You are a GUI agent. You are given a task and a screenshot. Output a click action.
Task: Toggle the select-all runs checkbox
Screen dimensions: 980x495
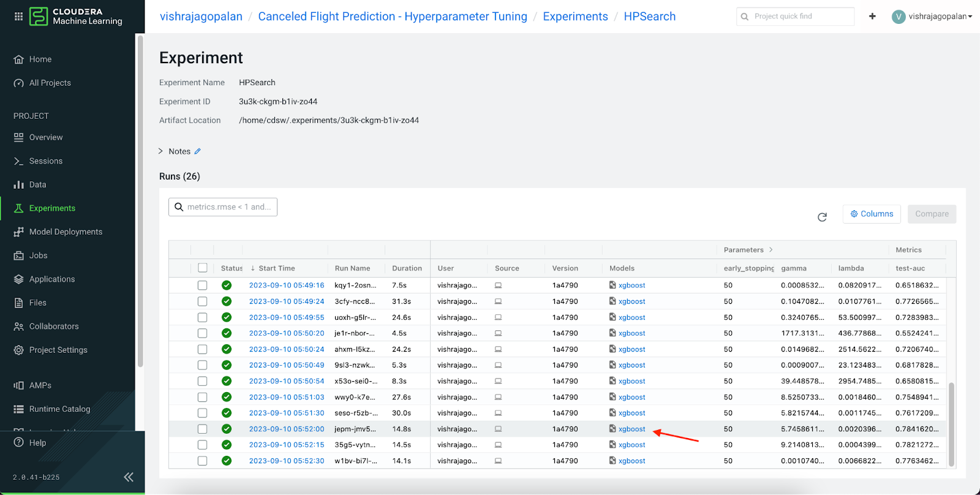coord(203,268)
